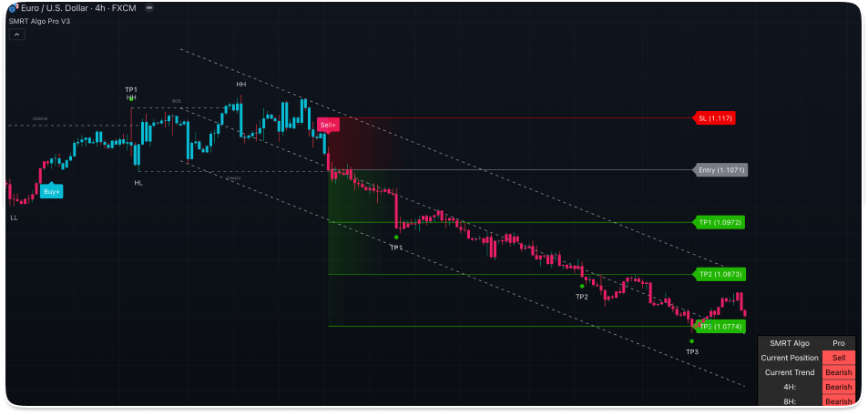Viewport: 868px width, 415px height.
Task: Select the red SL (1.117) label
Action: point(715,118)
